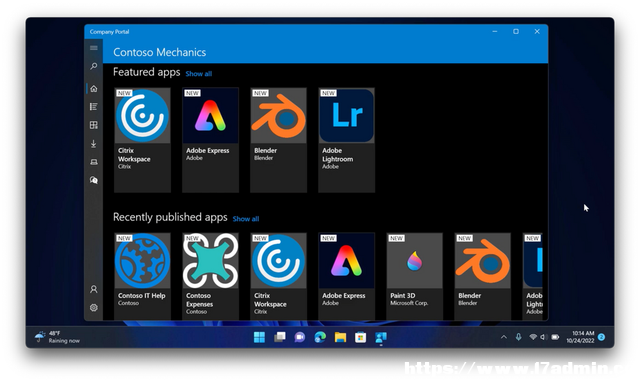Open Windows Start button on taskbar
This screenshot has height=382, width=640.
[259, 337]
